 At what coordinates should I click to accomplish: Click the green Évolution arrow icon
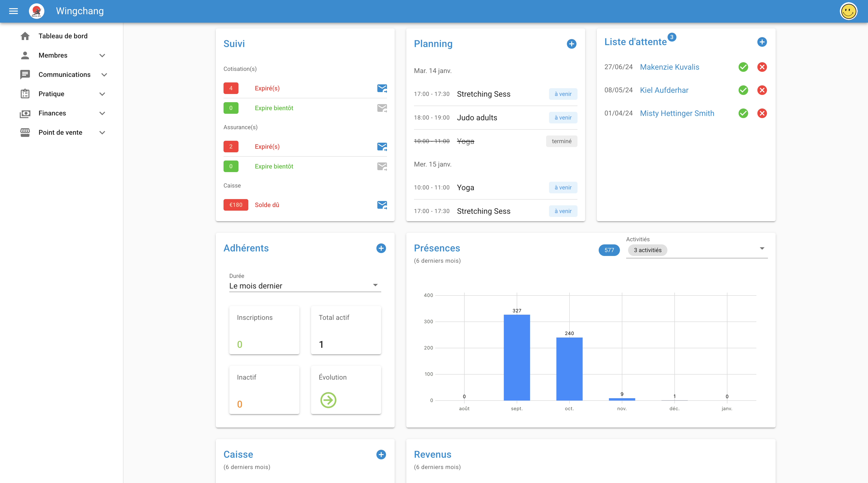coord(328,400)
